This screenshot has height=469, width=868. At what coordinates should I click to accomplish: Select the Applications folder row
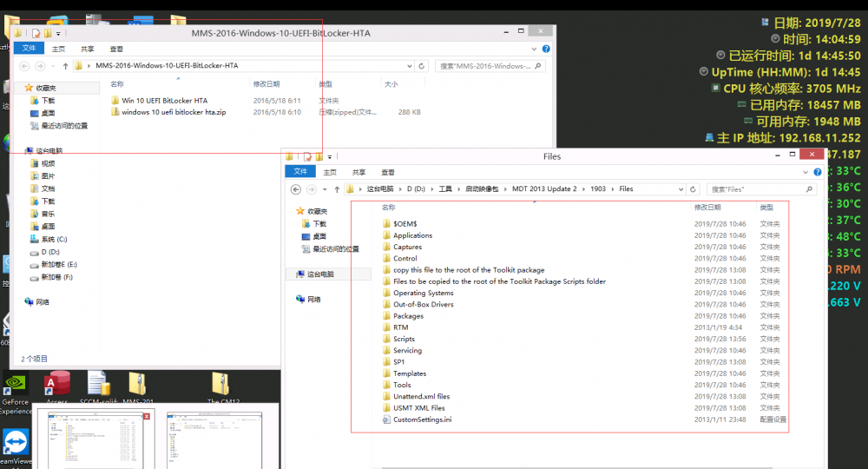tap(582, 235)
